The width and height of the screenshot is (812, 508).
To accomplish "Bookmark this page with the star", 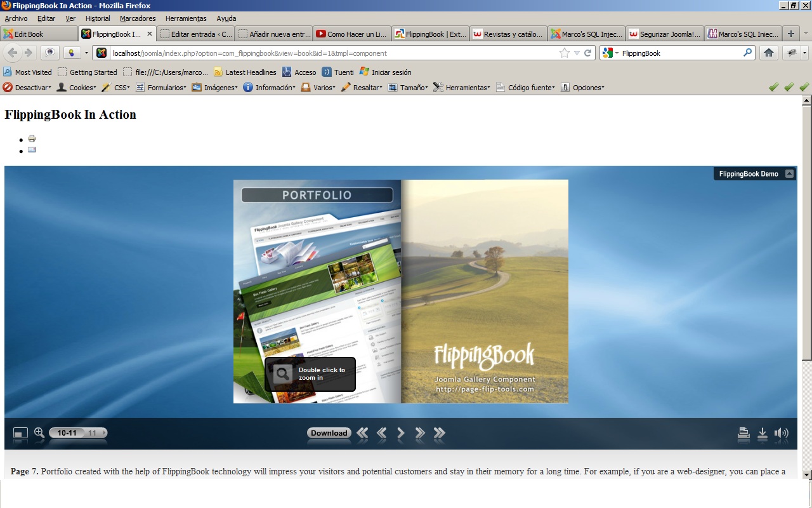I will coord(564,53).
